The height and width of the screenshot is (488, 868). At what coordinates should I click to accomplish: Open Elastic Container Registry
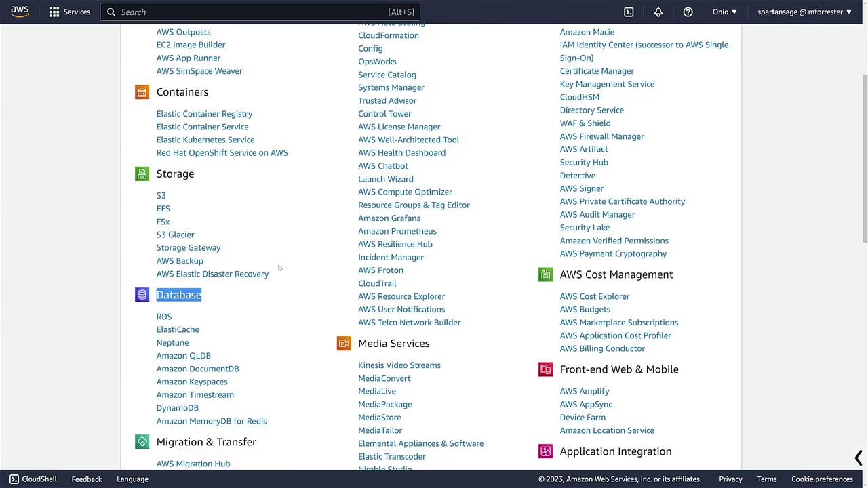[204, 114]
